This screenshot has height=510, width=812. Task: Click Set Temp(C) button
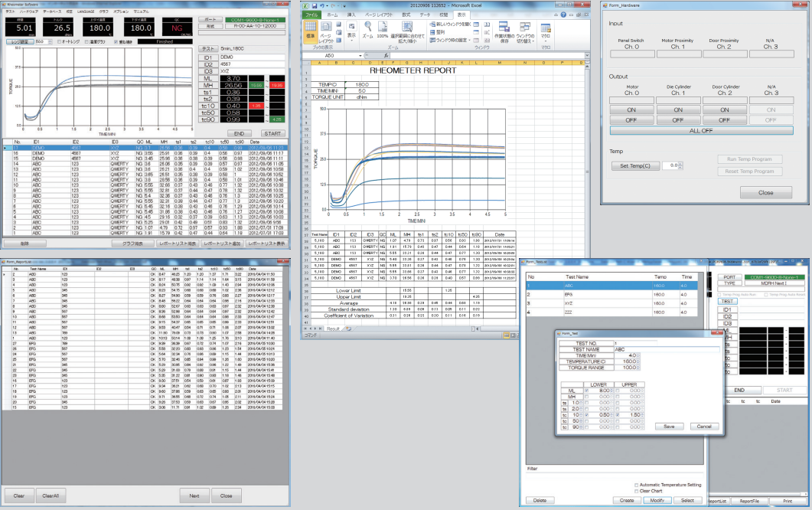(x=635, y=165)
